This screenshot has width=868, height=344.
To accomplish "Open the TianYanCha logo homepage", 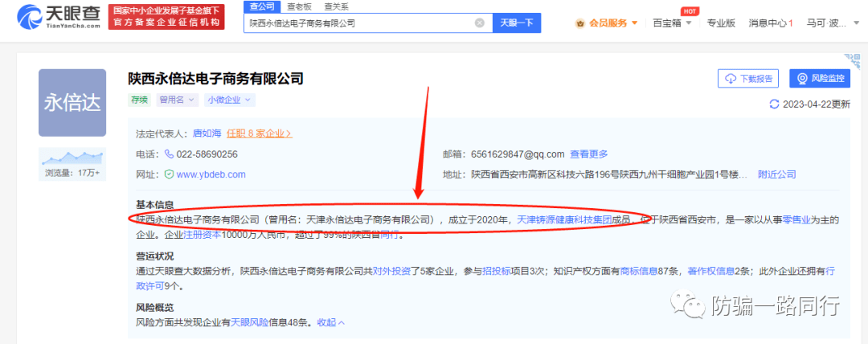I will 58,17.
